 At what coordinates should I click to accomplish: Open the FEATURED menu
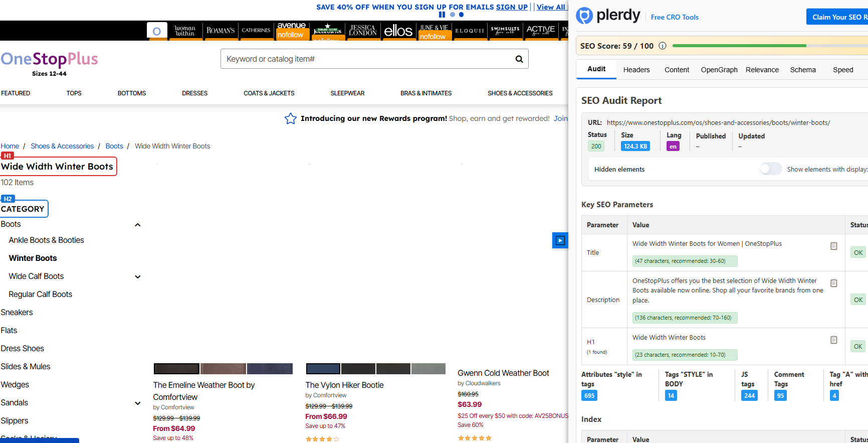[x=16, y=93]
